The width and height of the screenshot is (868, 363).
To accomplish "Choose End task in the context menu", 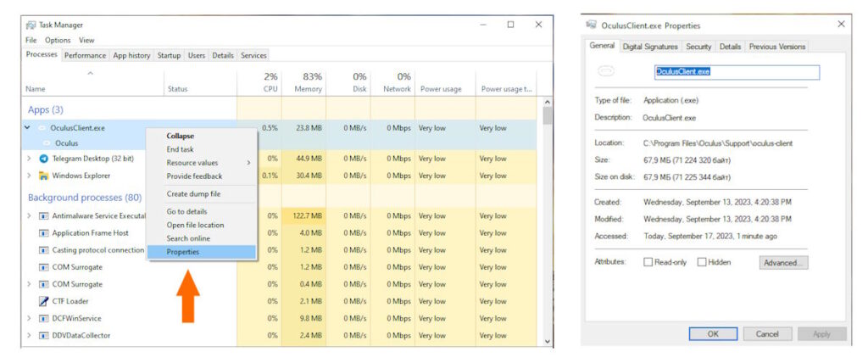I will 202,149.
